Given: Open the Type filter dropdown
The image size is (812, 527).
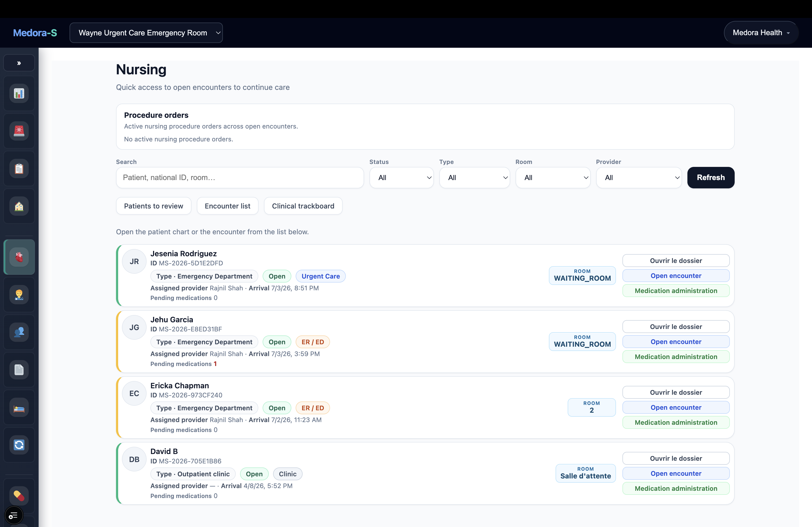Looking at the screenshot, I should coord(474,178).
